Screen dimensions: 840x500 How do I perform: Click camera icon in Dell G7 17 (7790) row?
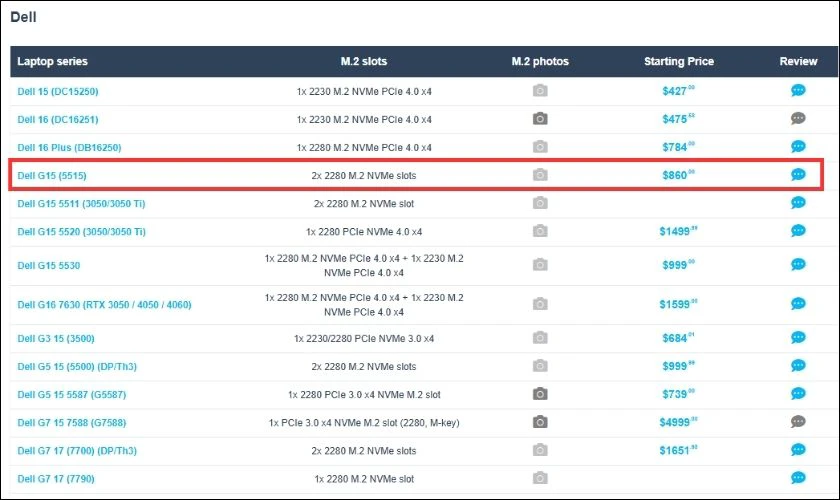pyautogui.click(x=540, y=477)
